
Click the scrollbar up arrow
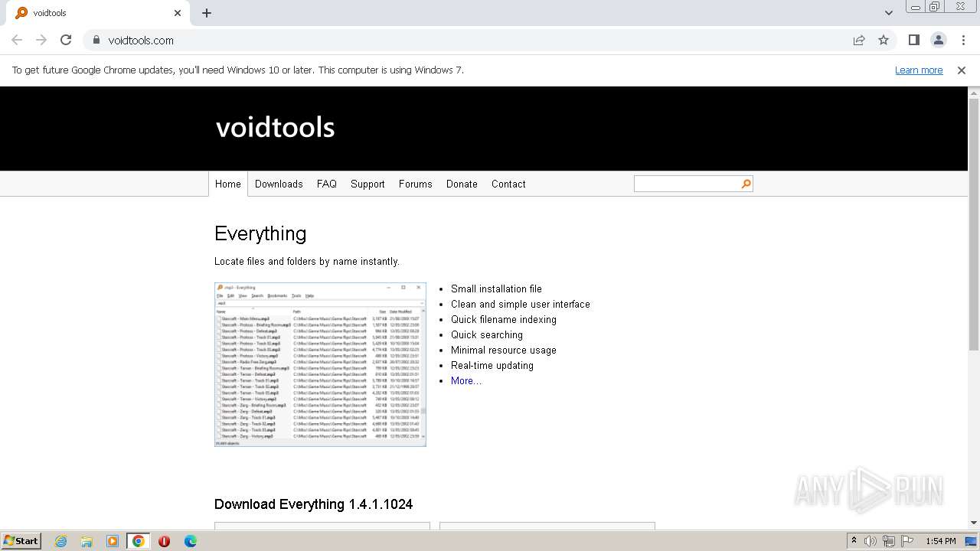click(x=974, y=93)
